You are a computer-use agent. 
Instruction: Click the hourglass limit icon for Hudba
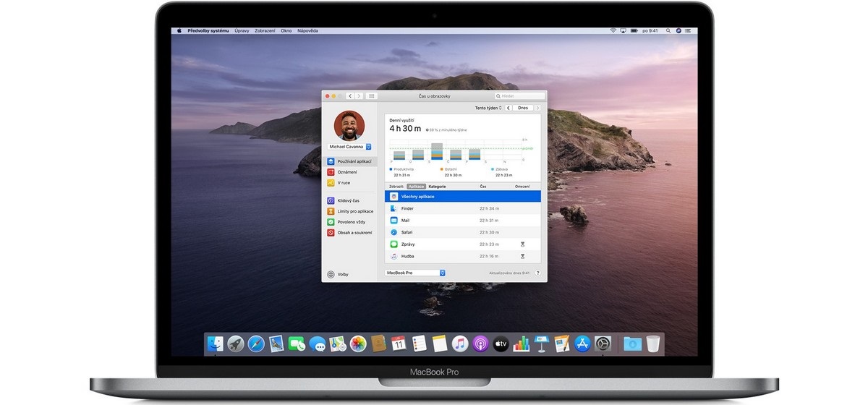tap(522, 256)
